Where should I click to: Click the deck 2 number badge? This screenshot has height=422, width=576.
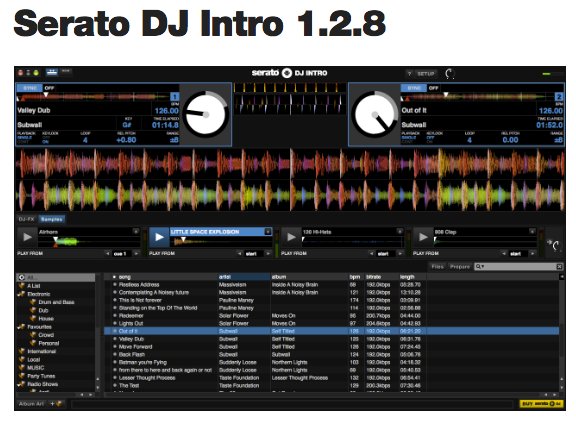click(559, 97)
